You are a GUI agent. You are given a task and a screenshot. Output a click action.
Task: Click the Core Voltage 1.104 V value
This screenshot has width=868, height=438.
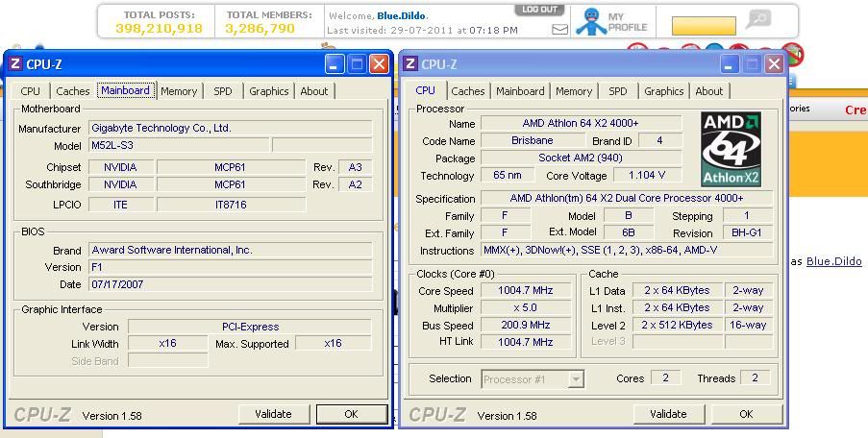[647, 176]
